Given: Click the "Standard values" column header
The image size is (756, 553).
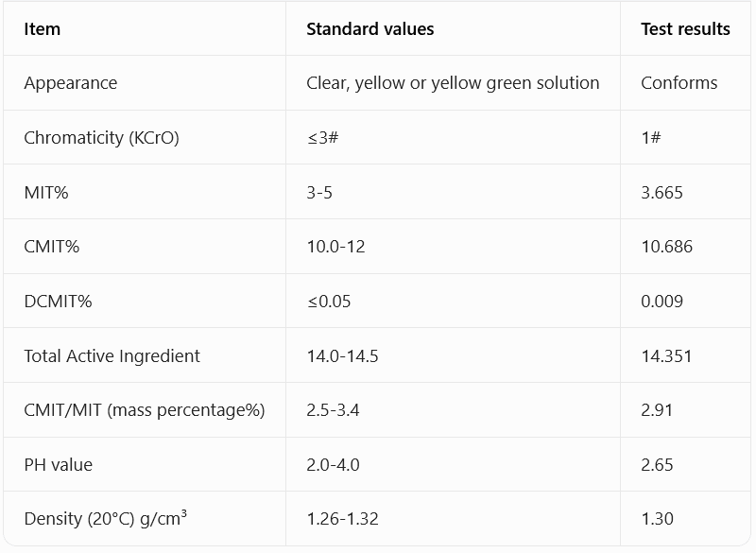Looking at the screenshot, I should tap(370, 29).
